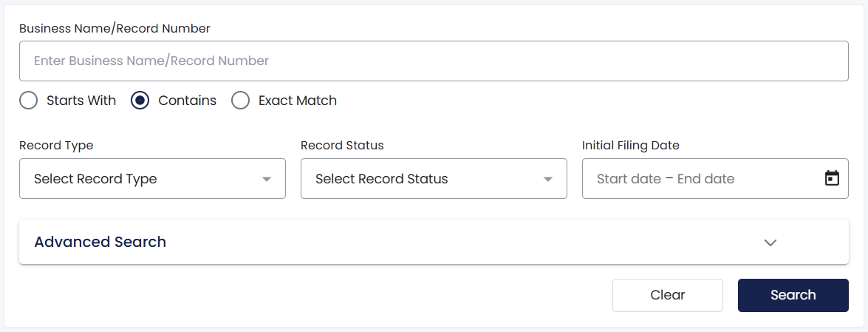Open the Select Record Status combo box

[434, 178]
